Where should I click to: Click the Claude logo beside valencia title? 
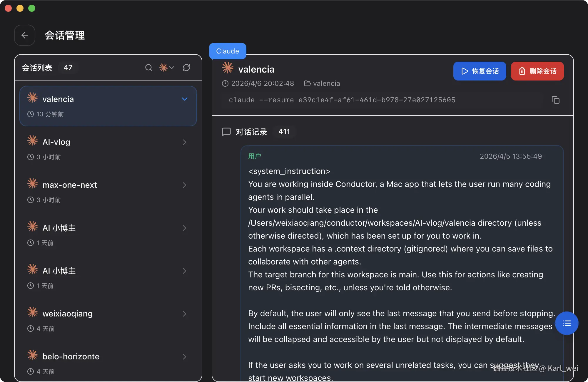[x=228, y=68]
